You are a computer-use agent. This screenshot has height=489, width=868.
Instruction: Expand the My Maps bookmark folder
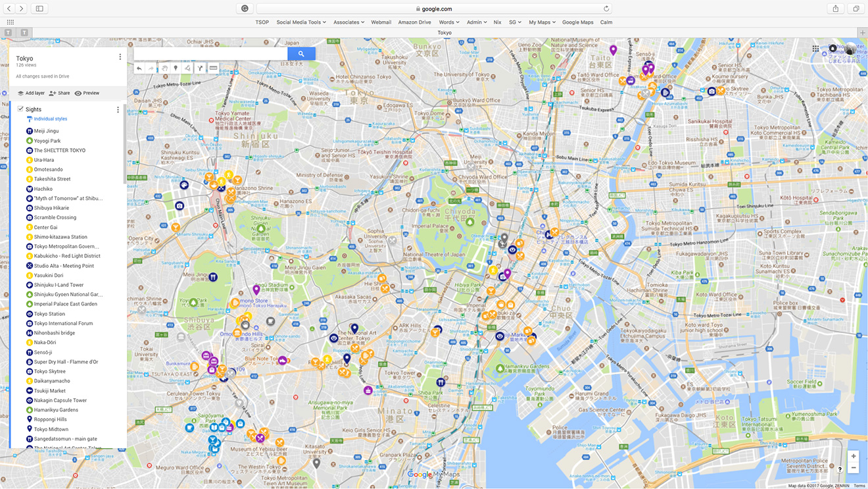click(x=542, y=22)
